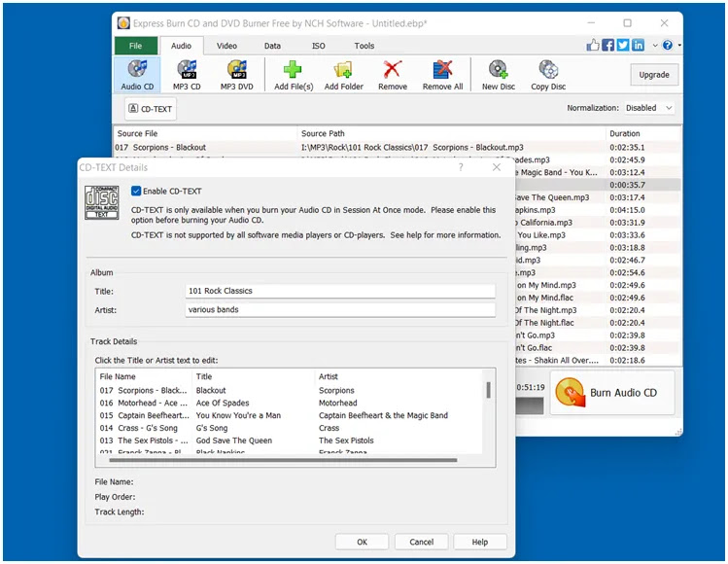Switch to the Video tab
The width and height of the screenshot is (728, 564).
pyautogui.click(x=226, y=46)
